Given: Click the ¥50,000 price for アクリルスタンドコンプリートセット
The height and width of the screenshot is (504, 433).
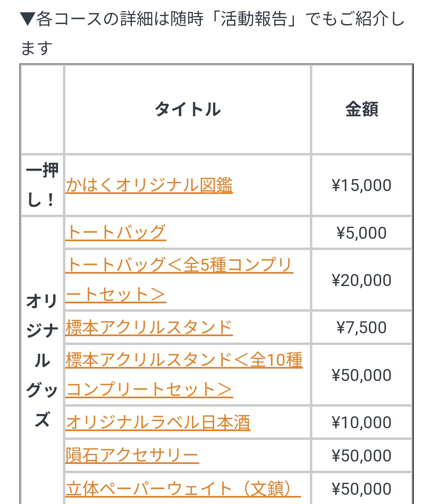Looking at the screenshot, I should (x=362, y=375).
